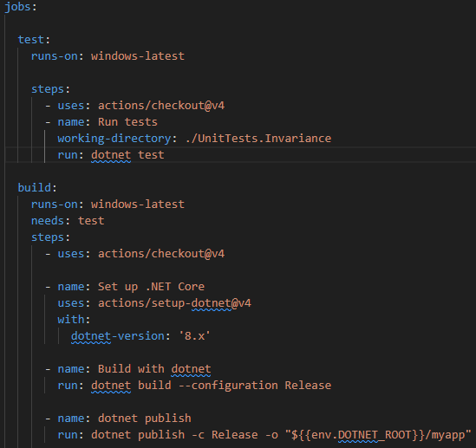Click 'actions/checkout@v4' in the test job

pos(161,106)
